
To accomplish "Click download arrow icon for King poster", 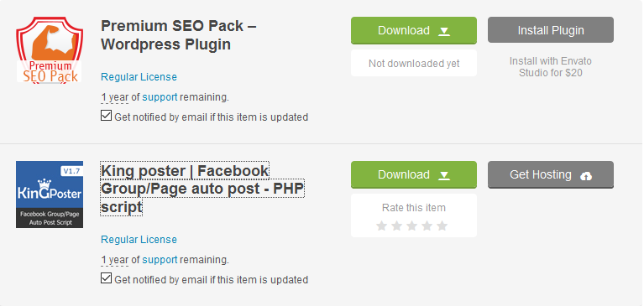I will 444,175.
